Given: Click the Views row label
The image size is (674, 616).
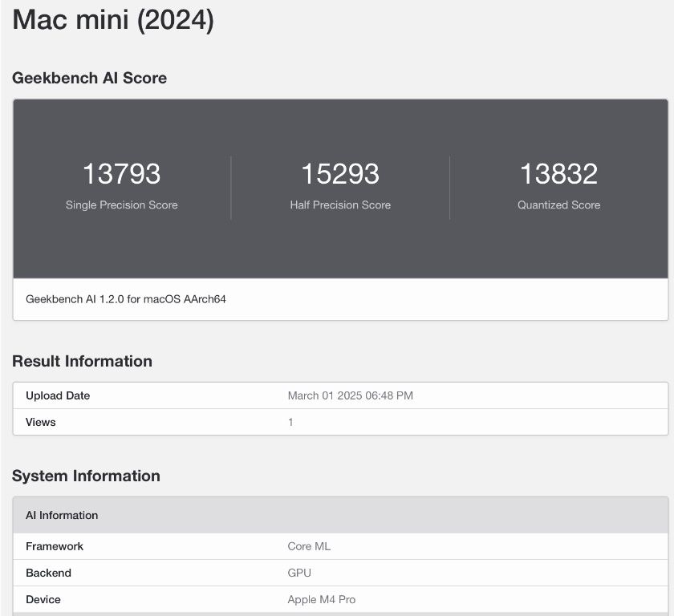Looking at the screenshot, I should click(41, 422).
